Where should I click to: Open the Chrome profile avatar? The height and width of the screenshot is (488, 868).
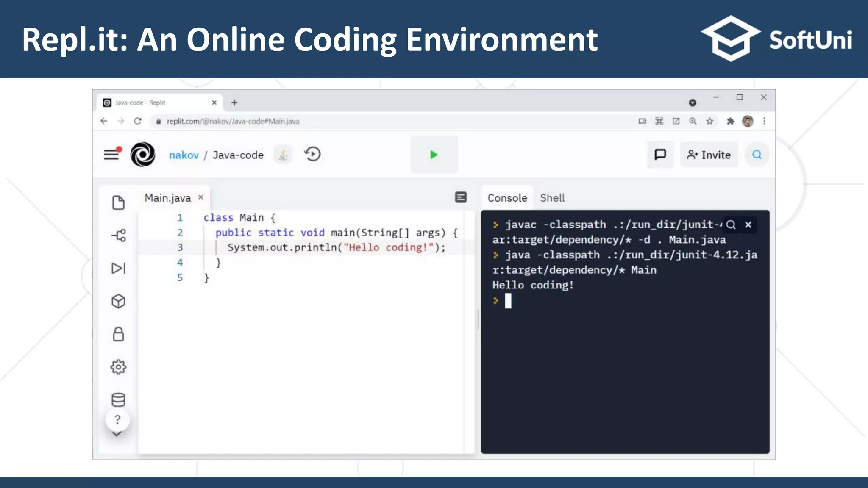[748, 121]
